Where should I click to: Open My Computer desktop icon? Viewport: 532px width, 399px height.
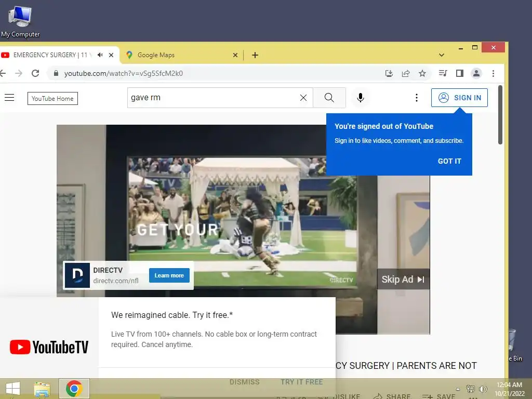tap(20, 22)
